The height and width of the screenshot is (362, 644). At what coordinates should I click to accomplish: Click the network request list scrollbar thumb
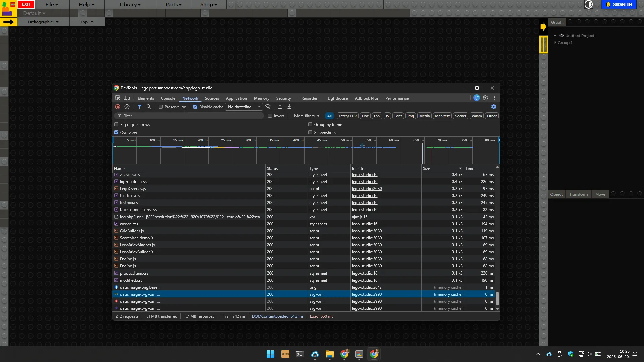[x=497, y=298]
